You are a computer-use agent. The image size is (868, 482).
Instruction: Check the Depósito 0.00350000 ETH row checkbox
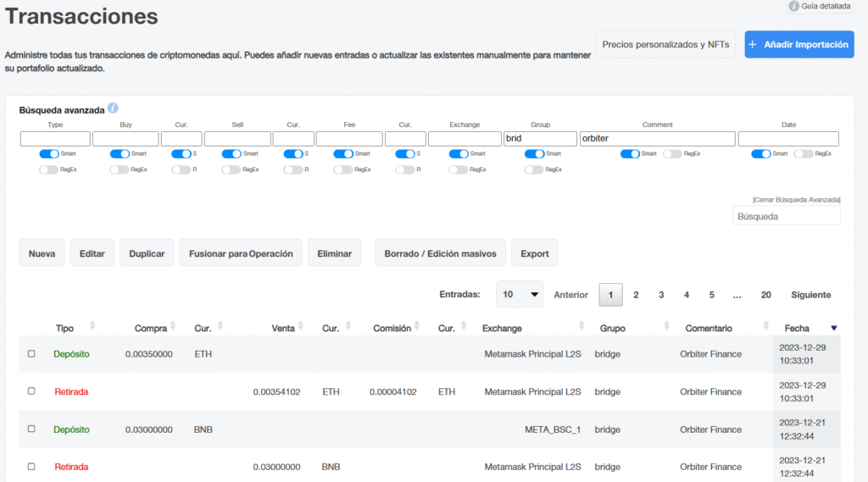coord(31,353)
